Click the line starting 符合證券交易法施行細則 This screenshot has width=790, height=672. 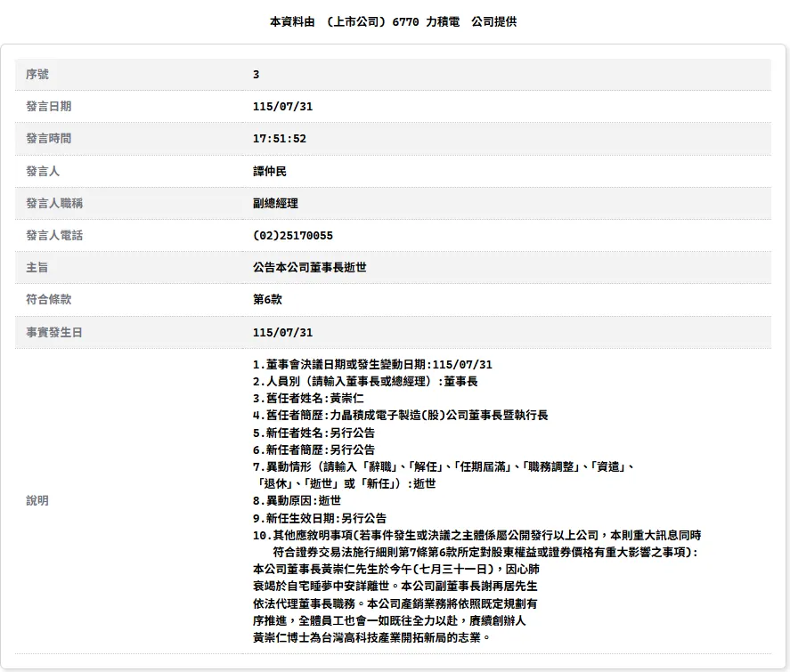(485, 552)
